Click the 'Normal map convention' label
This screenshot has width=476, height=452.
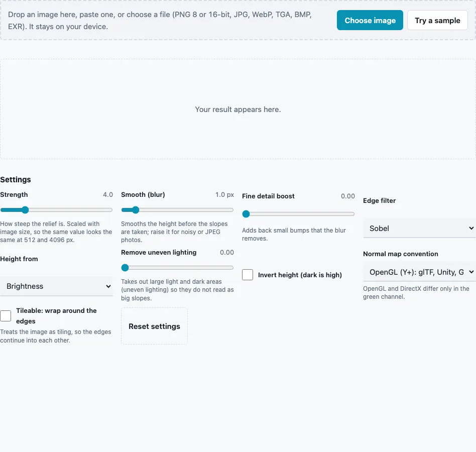pyautogui.click(x=400, y=254)
